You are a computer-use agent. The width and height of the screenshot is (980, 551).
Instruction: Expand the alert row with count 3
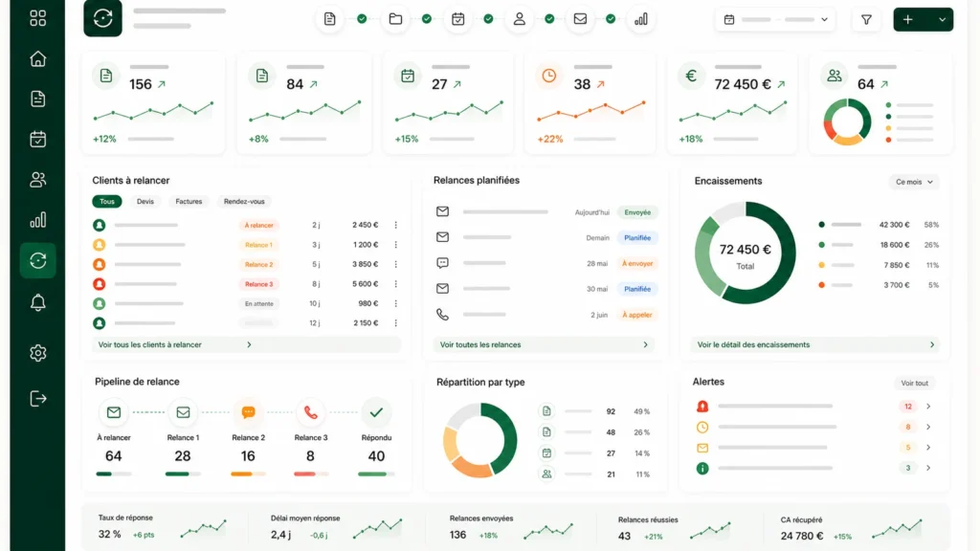pyautogui.click(x=928, y=468)
